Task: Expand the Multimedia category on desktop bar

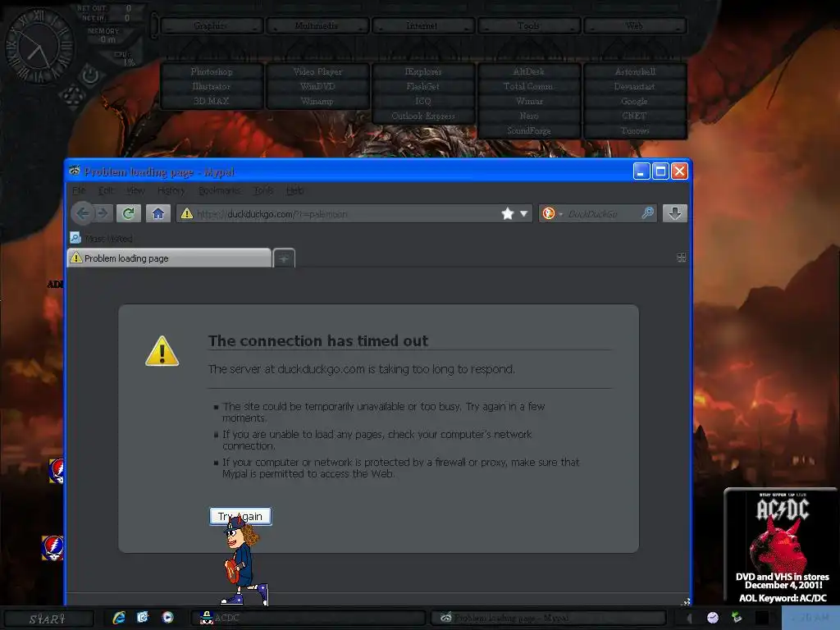Action: click(x=317, y=25)
